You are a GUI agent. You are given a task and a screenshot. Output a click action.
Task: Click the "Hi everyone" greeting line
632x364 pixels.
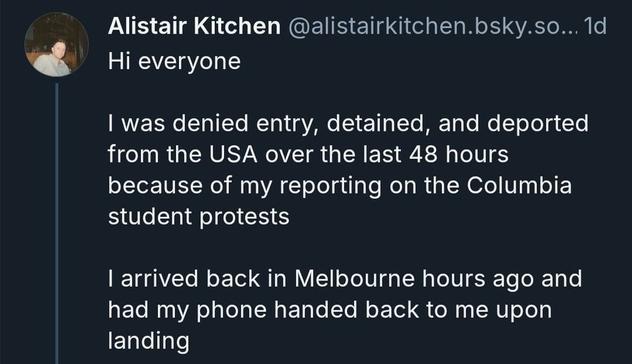pyautogui.click(x=174, y=61)
